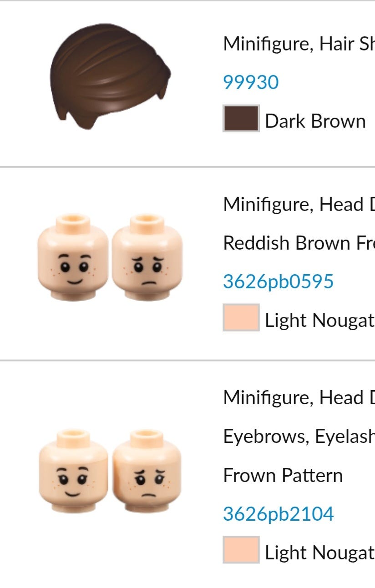The height and width of the screenshot is (588, 375).
Task: Click Minifigure, Head title above Eyebrows line
Action: pyautogui.click(x=299, y=398)
